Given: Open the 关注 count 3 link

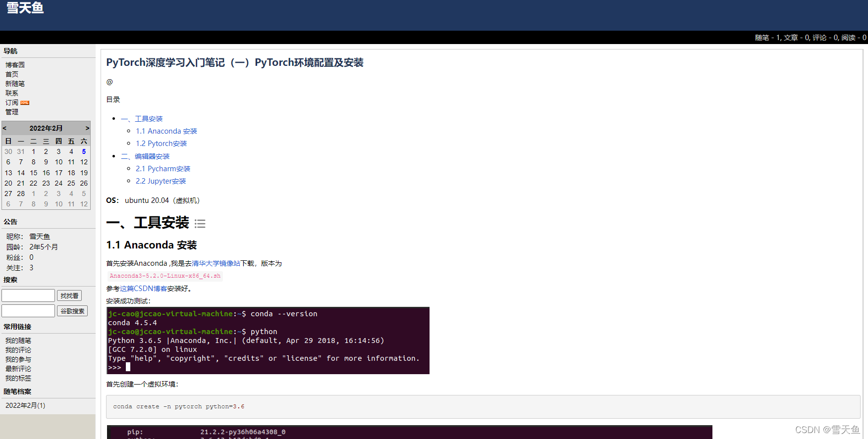Looking at the screenshot, I should tap(31, 268).
